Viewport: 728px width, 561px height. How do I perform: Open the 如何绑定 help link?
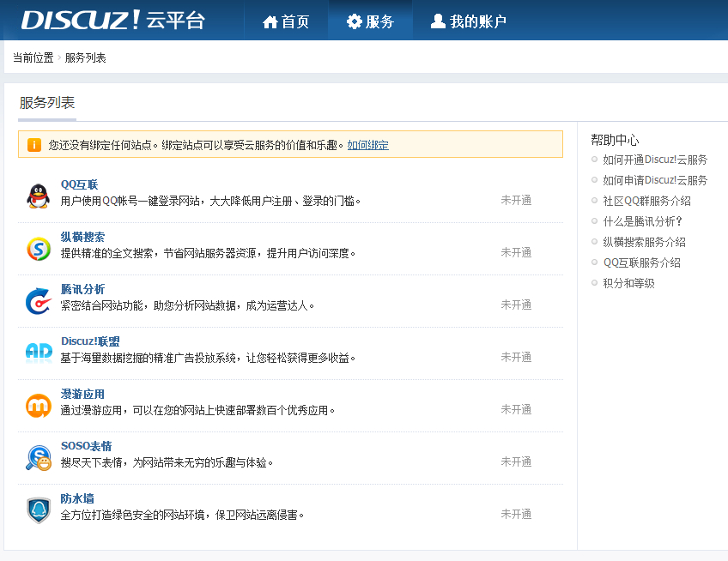tap(367, 145)
